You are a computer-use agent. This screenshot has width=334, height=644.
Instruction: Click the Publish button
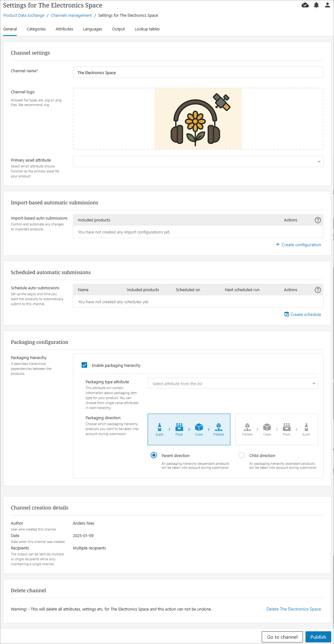(x=318, y=637)
